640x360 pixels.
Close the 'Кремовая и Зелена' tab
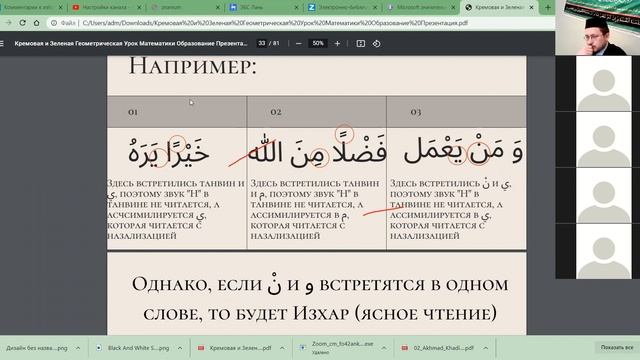click(x=531, y=7)
